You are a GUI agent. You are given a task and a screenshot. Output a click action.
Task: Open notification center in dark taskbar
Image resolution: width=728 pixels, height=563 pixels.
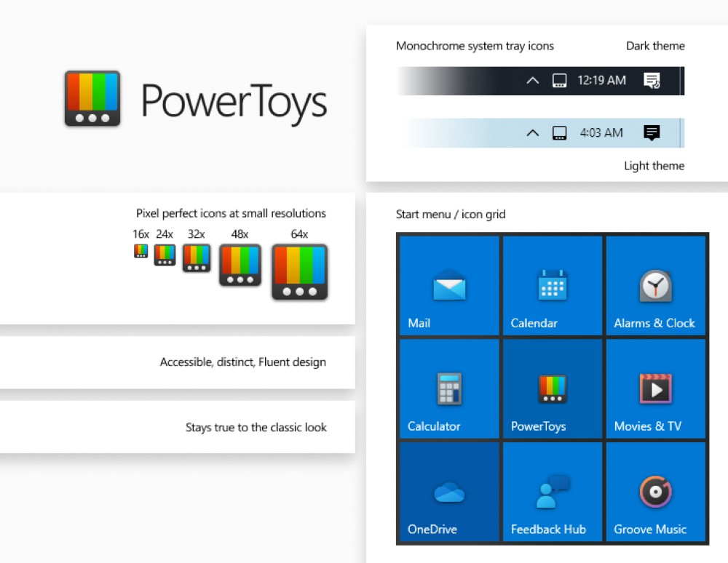coord(652,81)
